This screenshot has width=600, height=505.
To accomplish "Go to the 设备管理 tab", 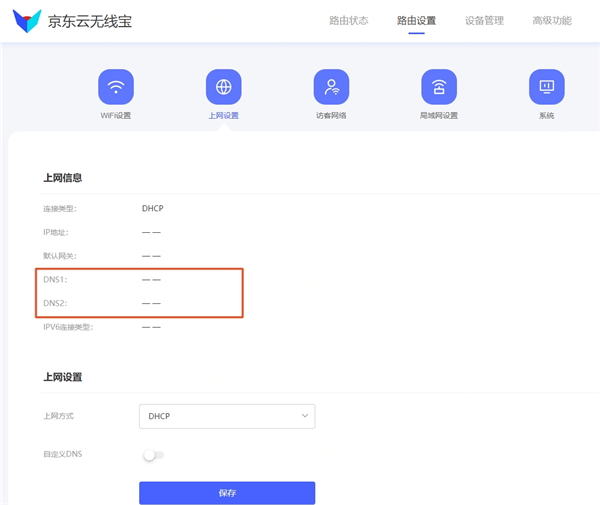I will (484, 21).
